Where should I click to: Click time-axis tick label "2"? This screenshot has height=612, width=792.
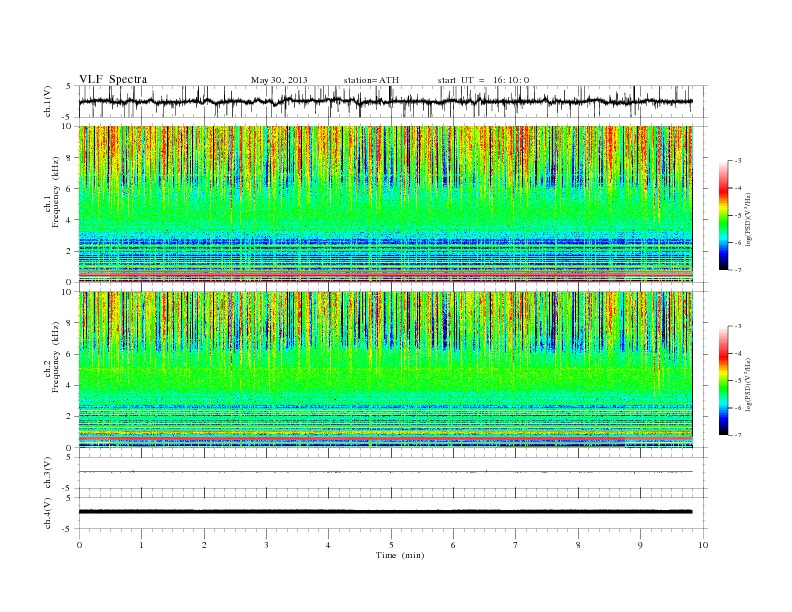(204, 545)
